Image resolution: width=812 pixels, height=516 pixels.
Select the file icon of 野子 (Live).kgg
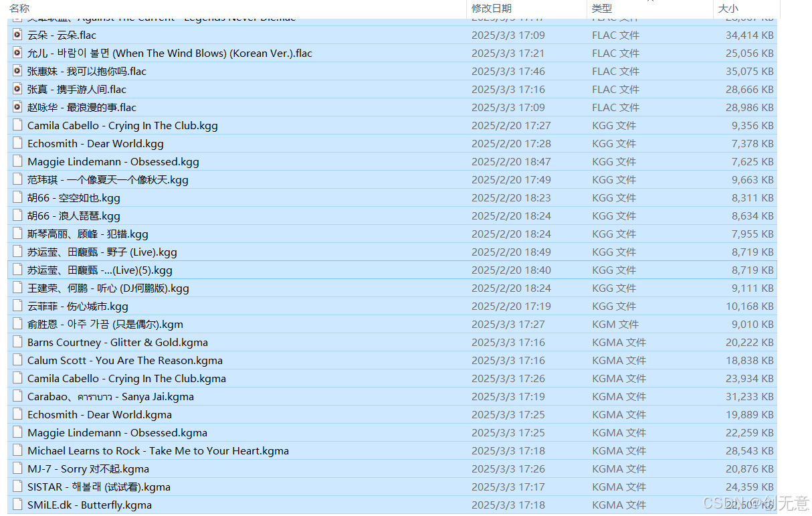(x=17, y=252)
